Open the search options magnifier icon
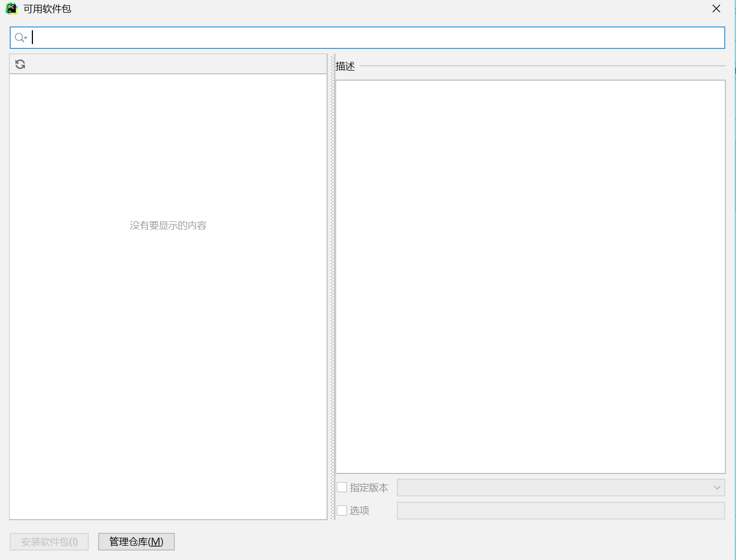The image size is (736, 560). pos(21,38)
